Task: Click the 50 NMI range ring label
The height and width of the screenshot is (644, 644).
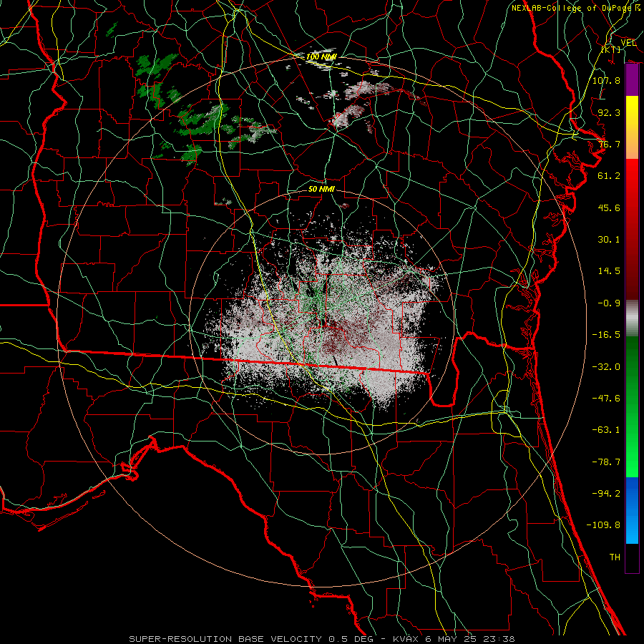Action: tap(321, 189)
